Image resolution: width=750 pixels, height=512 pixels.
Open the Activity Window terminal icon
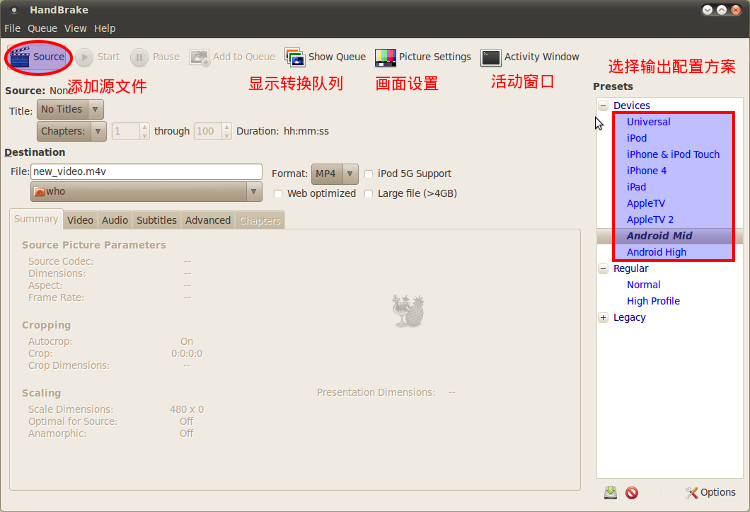tap(491, 57)
